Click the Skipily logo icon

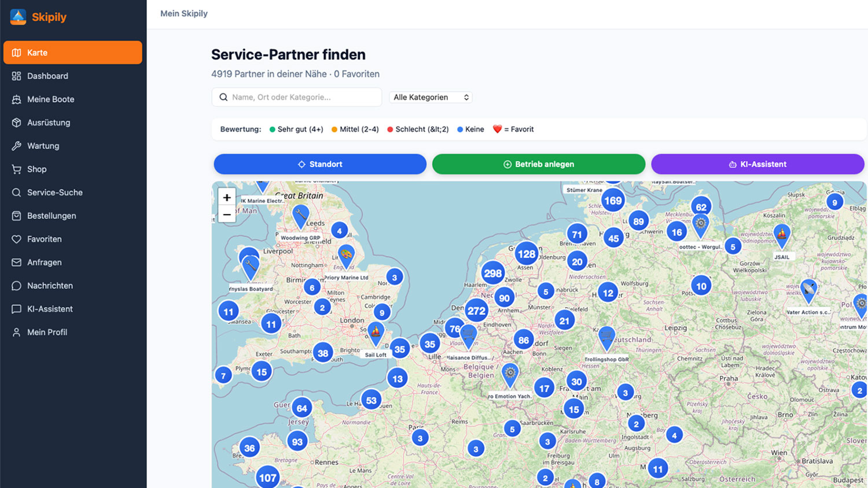pos(18,17)
